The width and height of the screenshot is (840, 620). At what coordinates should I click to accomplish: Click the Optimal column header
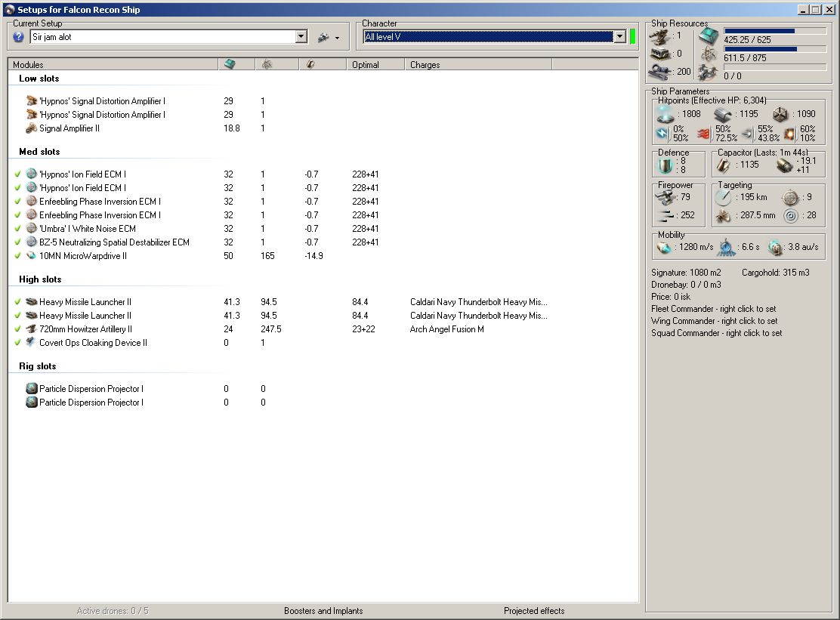tap(375, 64)
